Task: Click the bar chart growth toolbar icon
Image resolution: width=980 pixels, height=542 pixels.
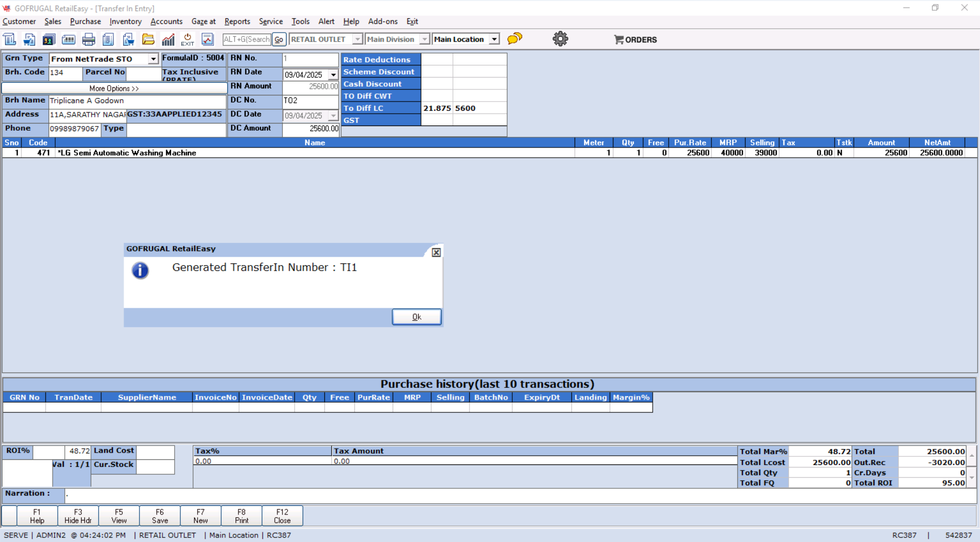Action: tap(168, 39)
